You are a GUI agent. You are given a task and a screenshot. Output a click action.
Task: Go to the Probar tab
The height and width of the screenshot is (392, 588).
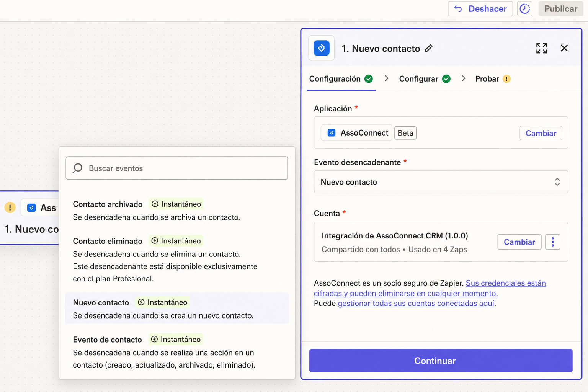point(493,79)
